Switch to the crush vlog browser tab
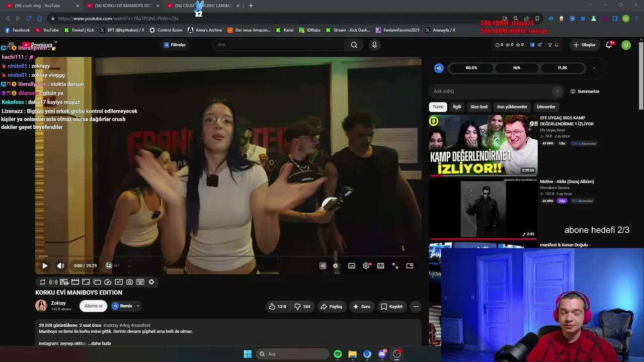This screenshot has width=644, height=362. pos(42,6)
